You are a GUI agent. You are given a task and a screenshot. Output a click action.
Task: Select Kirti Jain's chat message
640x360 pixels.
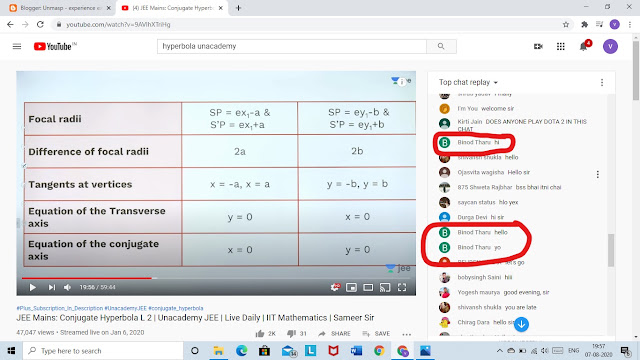point(522,125)
